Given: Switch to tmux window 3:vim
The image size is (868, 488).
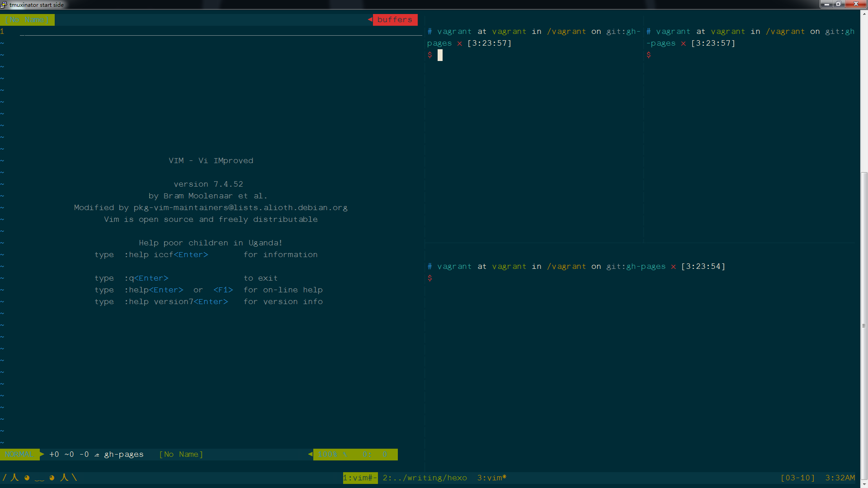Looking at the screenshot, I should click(x=491, y=478).
